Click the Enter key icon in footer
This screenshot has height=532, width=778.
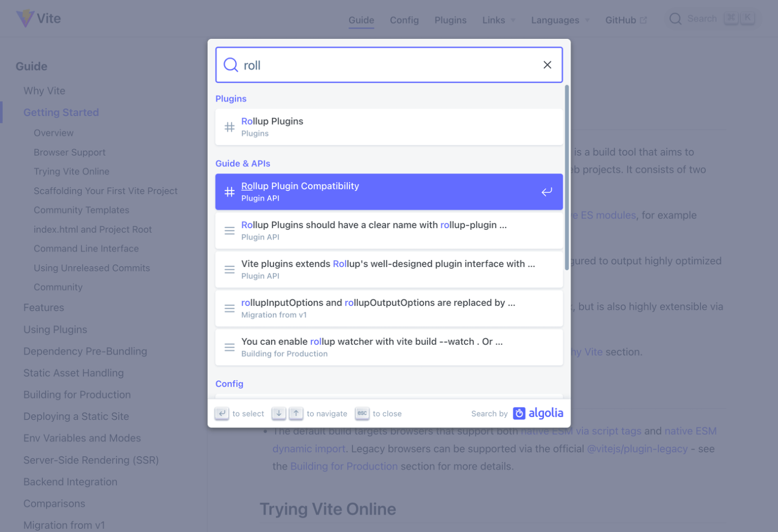click(222, 413)
